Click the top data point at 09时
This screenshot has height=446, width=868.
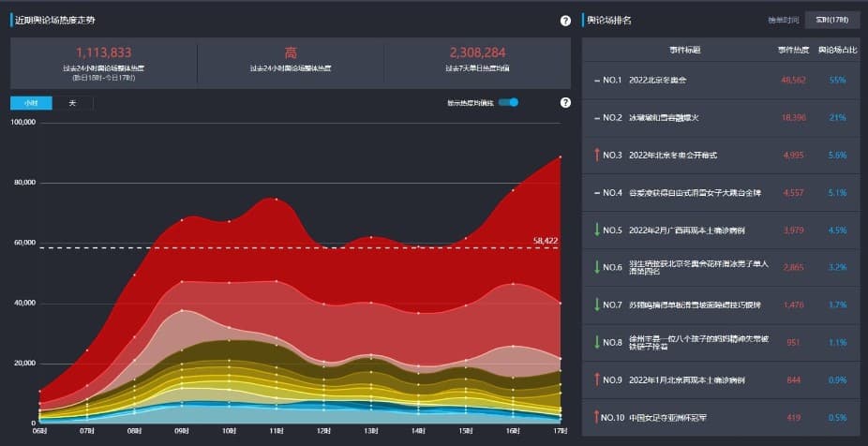[182, 220]
